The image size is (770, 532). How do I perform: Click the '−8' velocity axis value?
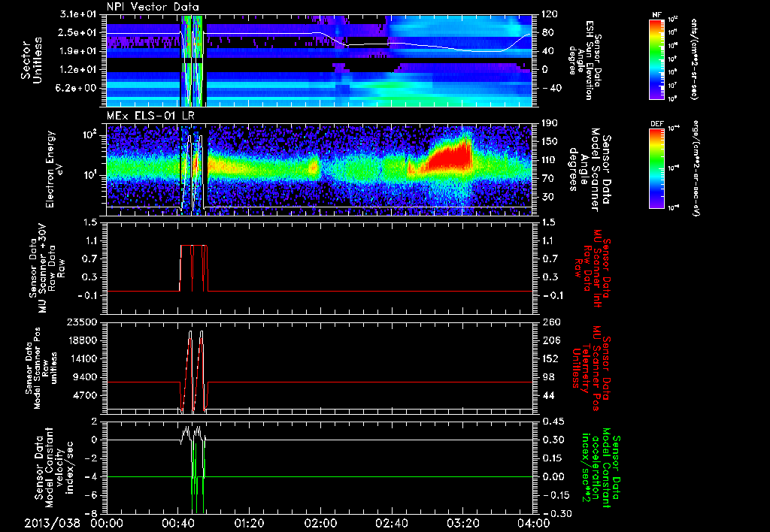point(91,513)
